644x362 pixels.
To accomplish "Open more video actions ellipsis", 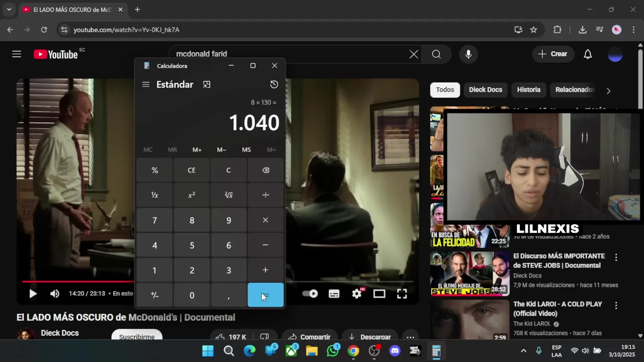I will (x=411, y=337).
